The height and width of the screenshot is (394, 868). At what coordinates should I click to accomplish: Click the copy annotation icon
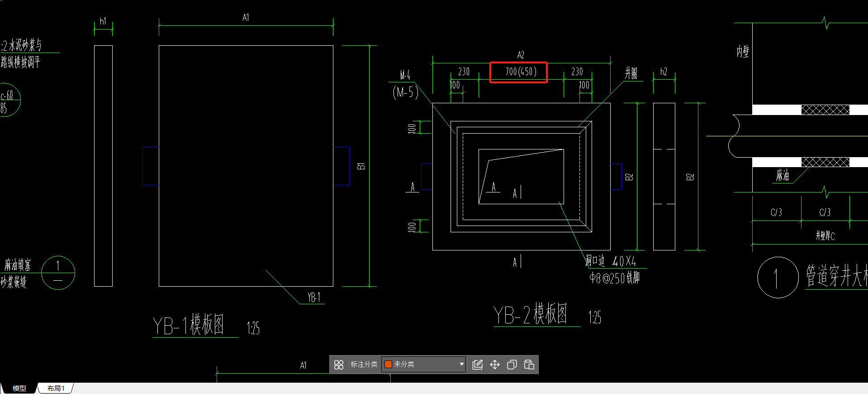pos(512,365)
